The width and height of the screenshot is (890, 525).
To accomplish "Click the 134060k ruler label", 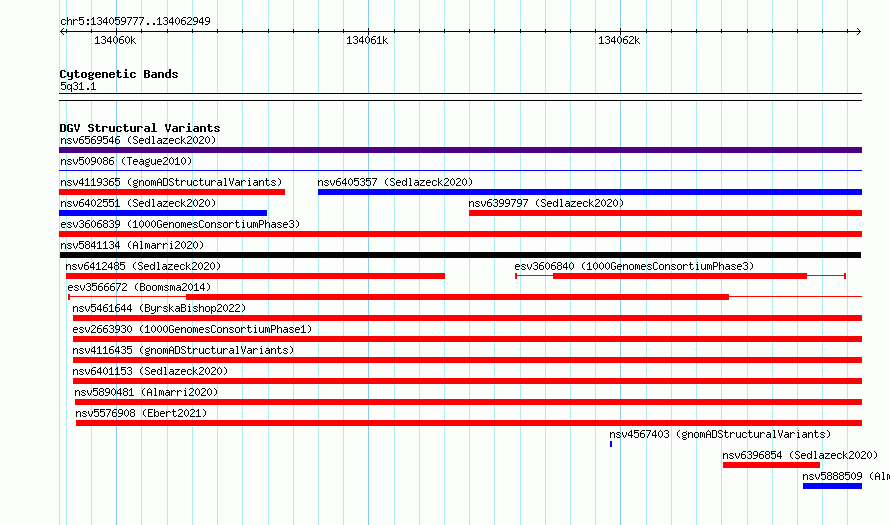I will 115,40.
